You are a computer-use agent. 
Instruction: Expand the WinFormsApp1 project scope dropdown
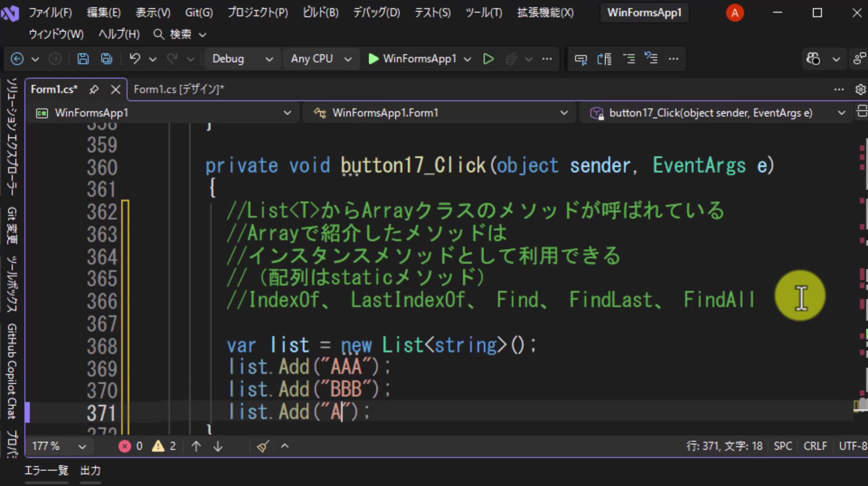point(164,113)
